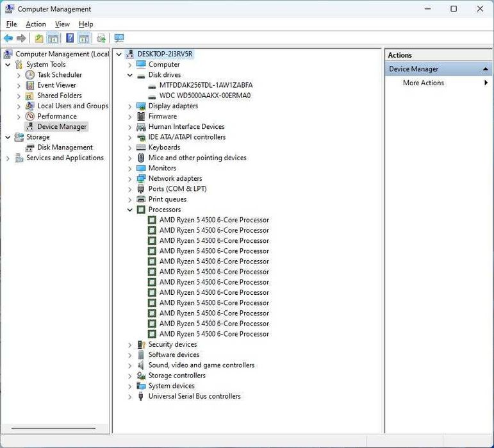The image size is (494, 448).
Task: Select the Keyboards category label
Action: (x=164, y=147)
